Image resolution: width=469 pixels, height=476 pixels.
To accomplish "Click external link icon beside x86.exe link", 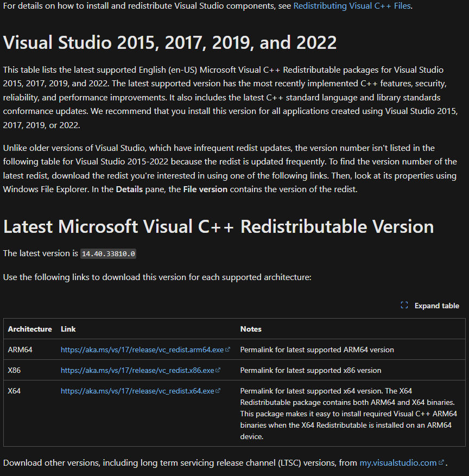I will (x=218, y=370).
